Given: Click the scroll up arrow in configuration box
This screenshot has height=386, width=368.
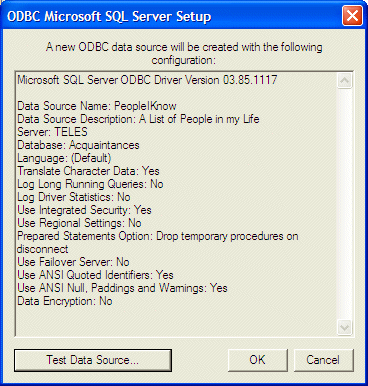Looking at the screenshot, I should [344, 81].
